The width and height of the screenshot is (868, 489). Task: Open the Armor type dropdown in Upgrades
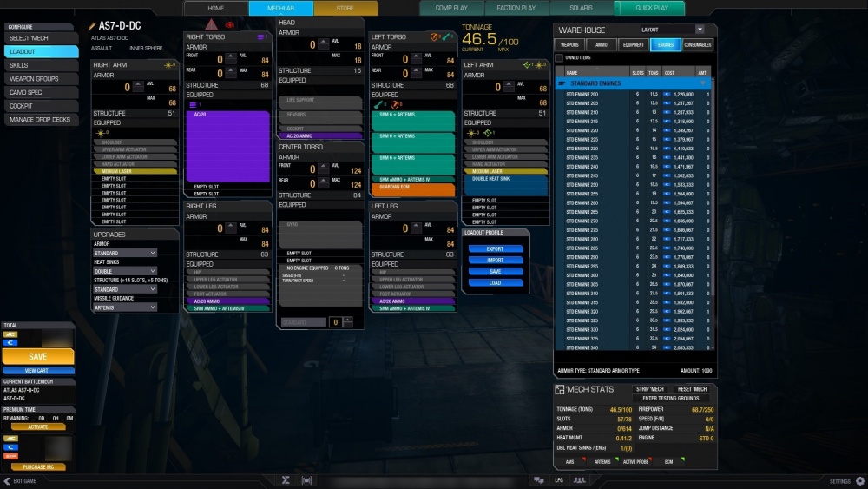(124, 253)
